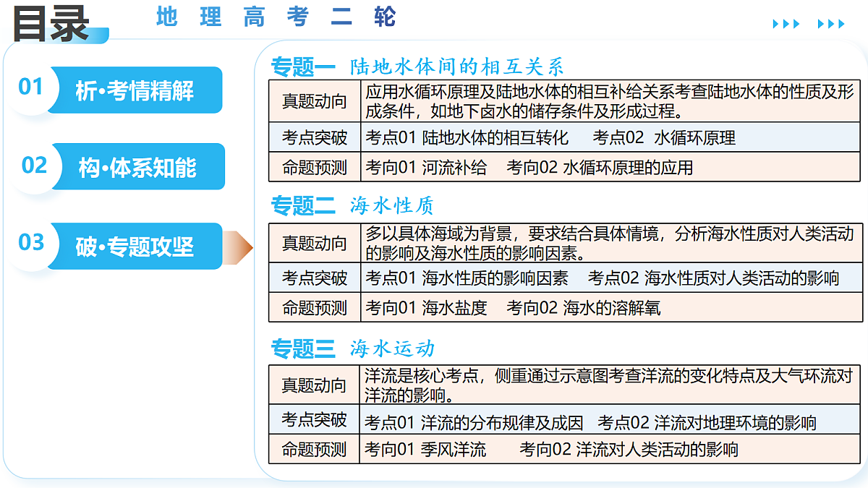Click 考点突破 cell in 专题二 table
This screenshot has width=868, height=488.
point(315,278)
